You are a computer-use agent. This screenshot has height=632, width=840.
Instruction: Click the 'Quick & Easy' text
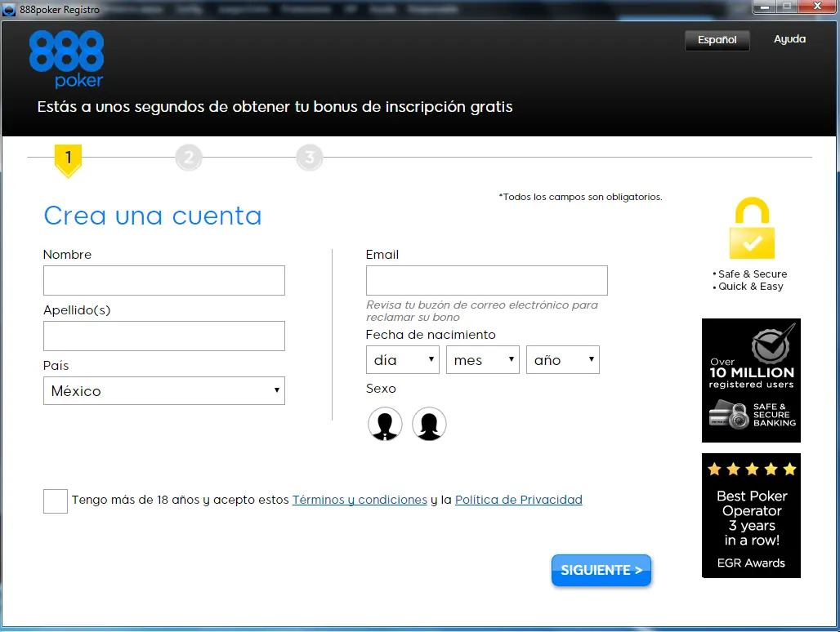pyautogui.click(x=751, y=287)
